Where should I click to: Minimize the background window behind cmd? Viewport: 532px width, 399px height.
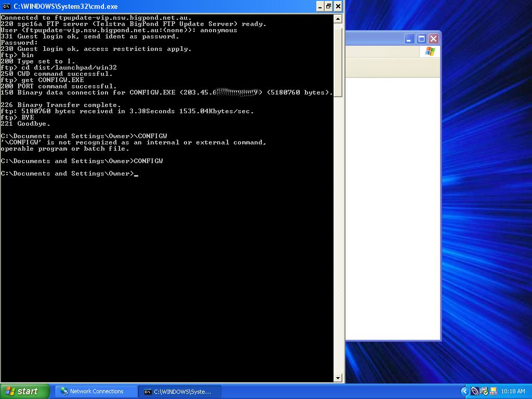tap(409, 39)
